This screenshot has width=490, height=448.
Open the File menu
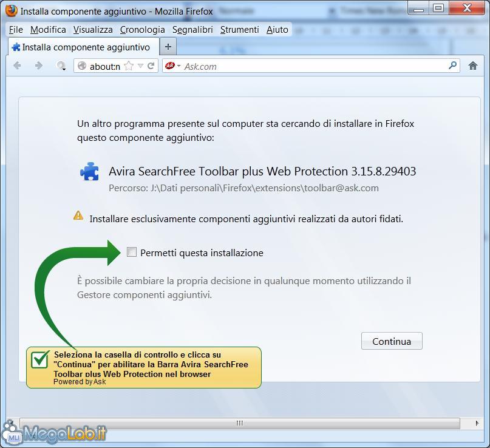16,30
